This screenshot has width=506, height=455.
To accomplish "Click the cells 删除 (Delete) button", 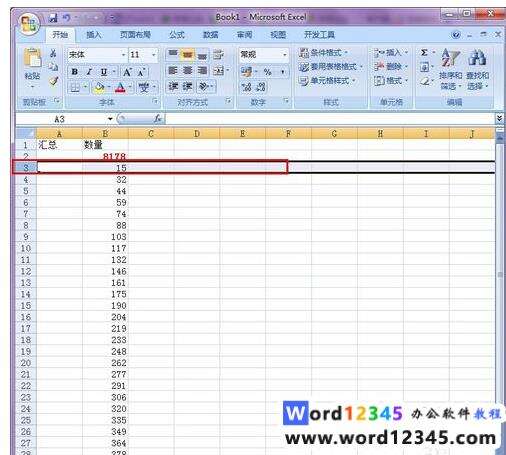I will (391, 67).
